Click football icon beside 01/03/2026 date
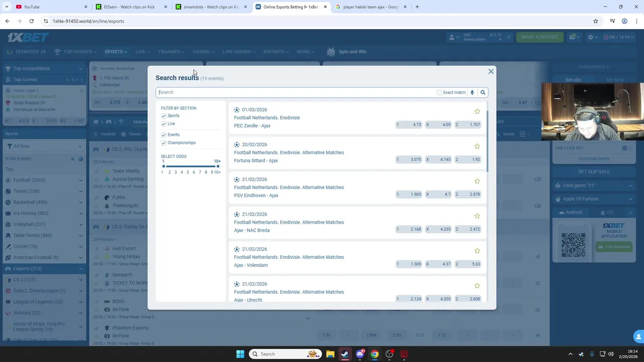644x362 pixels. 236,110
